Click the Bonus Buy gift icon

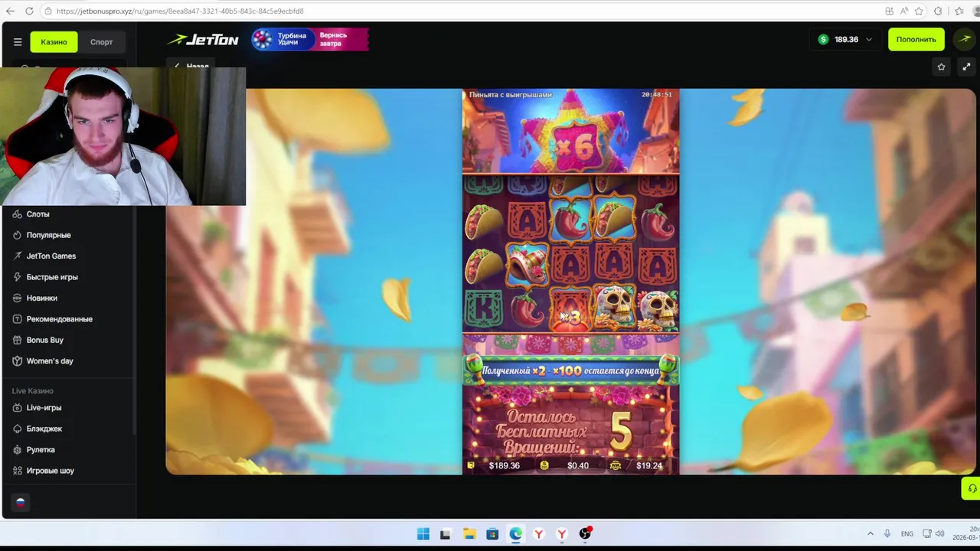(17, 340)
